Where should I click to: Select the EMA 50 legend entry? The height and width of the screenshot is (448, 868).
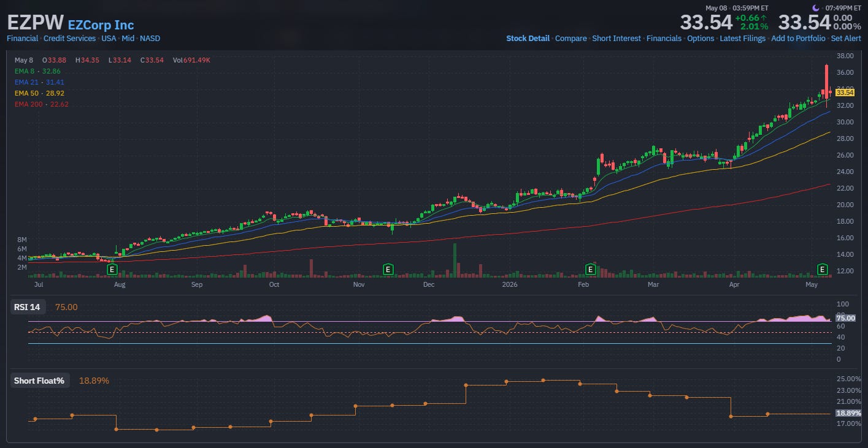click(x=39, y=93)
